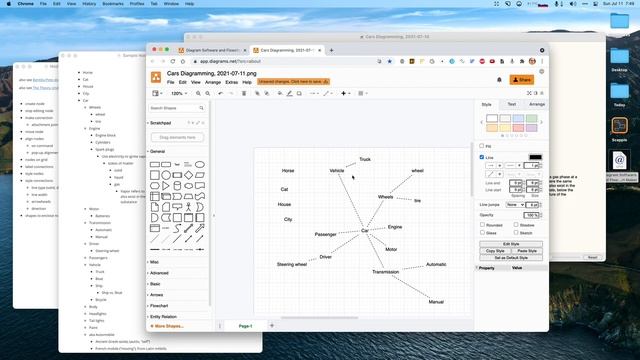
Task: Open More Shapes link
Action: click(167, 326)
